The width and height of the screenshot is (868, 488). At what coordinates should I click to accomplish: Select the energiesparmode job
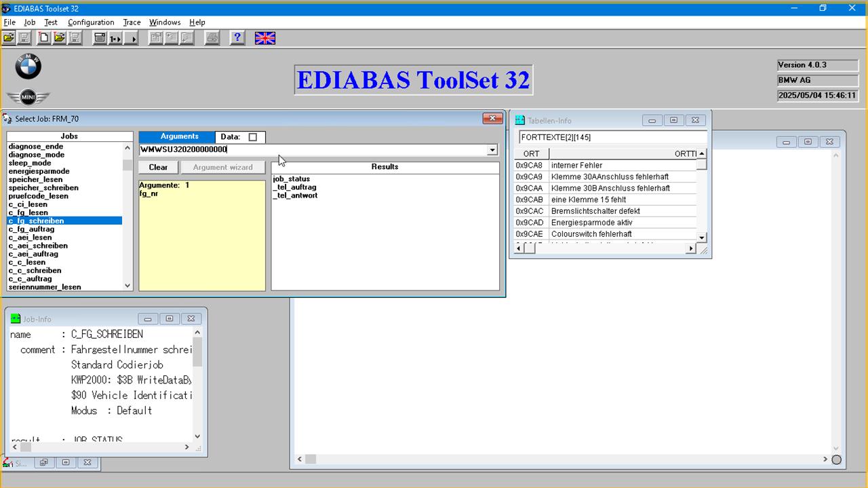[39, 171]
